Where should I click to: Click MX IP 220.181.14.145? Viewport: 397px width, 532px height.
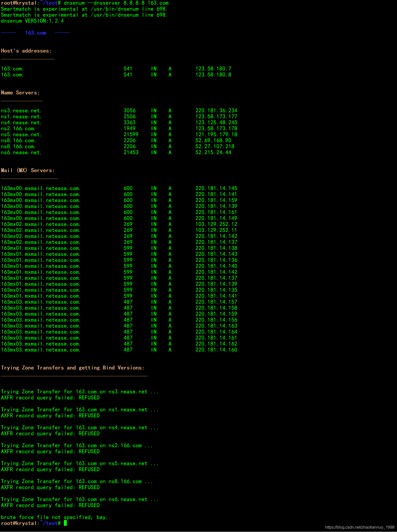point(216,188)
